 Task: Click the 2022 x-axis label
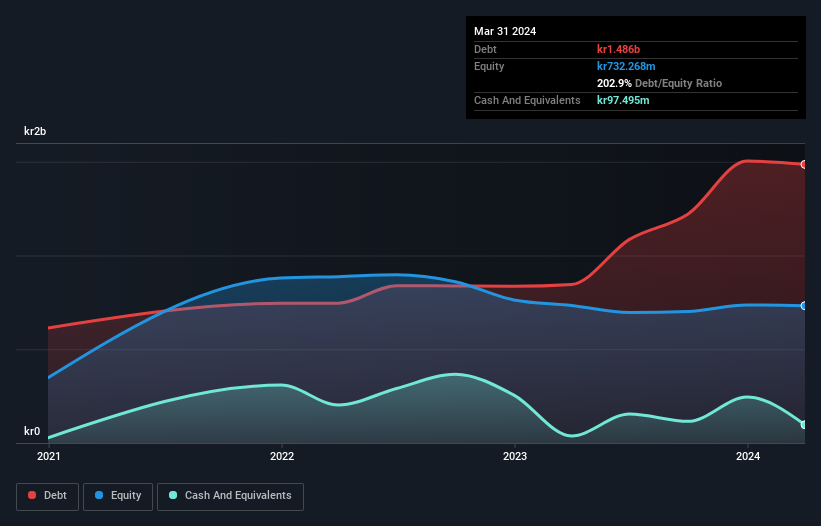[282, 456]
